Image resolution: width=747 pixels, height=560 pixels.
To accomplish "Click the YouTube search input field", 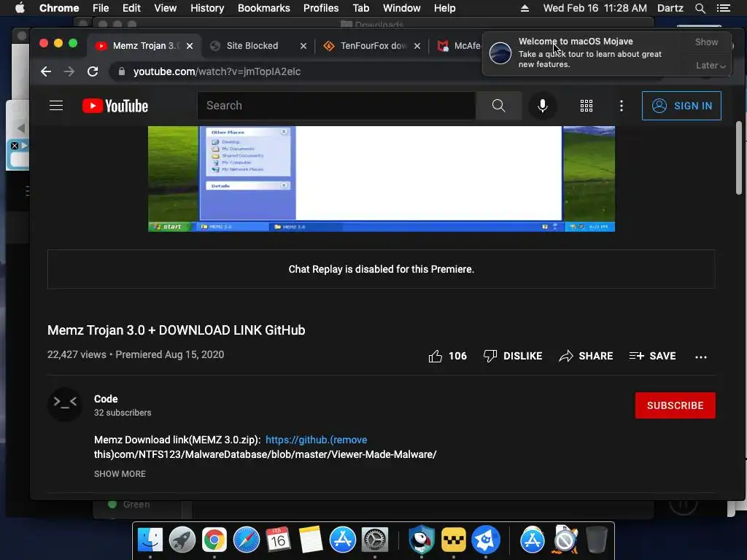I will click(x=336, y=105).
